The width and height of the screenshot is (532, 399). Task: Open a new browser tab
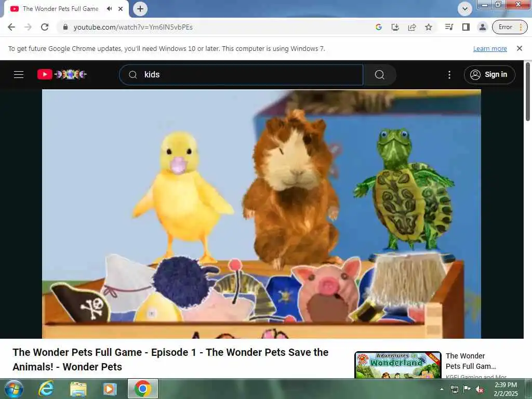(x=140, y=9)
